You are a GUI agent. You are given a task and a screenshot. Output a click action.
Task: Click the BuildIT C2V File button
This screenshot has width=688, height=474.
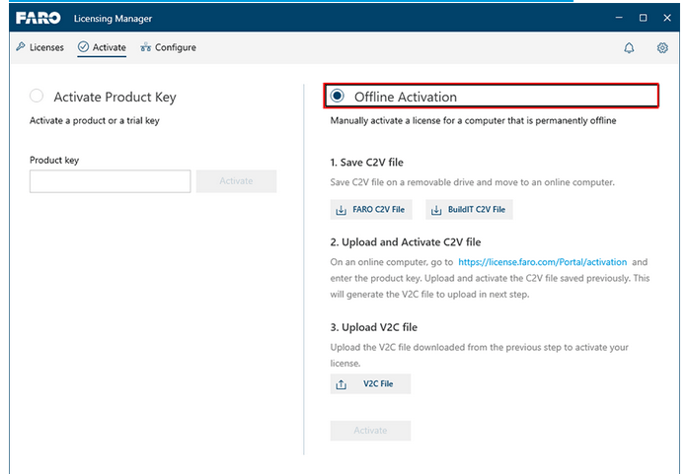[469, 210]
